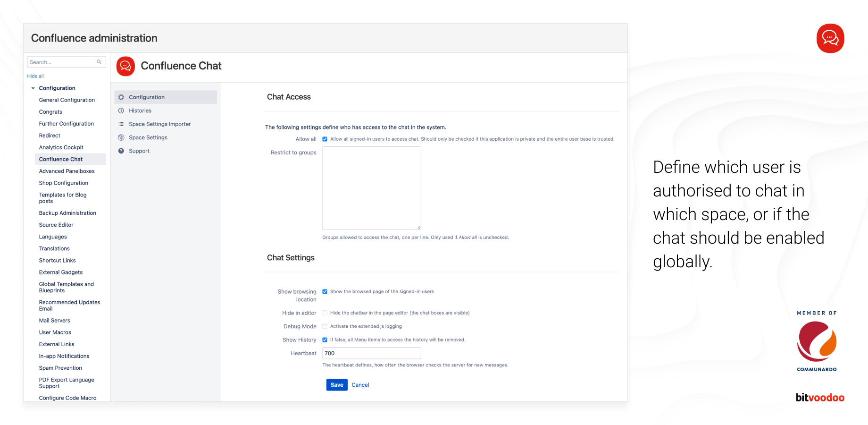This screenshot has width=868, height=425.
Task: Enable the Hide in editor checkbox
Action: 325,313
